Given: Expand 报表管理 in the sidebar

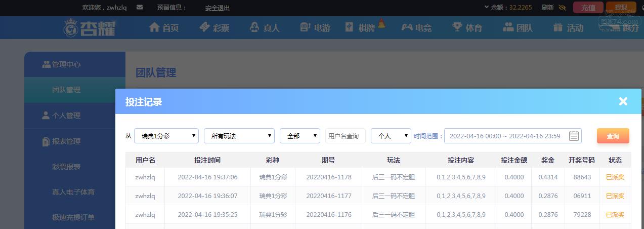Looking at the screenshot, I should [75, 141].
